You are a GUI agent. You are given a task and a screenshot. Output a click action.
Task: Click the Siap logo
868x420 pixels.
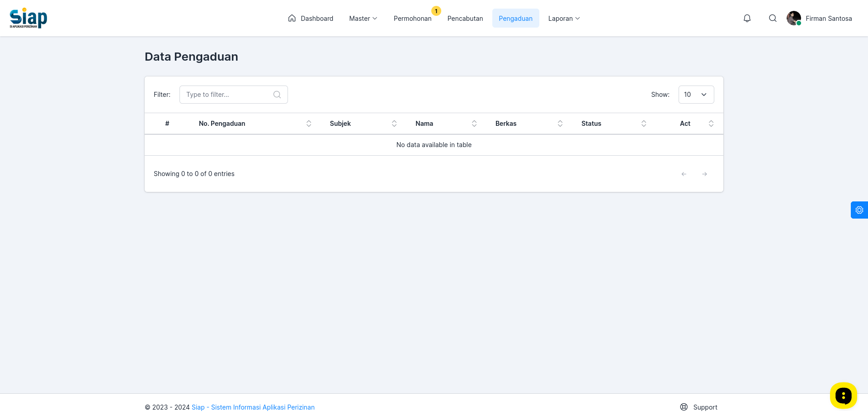click(28, 18)
